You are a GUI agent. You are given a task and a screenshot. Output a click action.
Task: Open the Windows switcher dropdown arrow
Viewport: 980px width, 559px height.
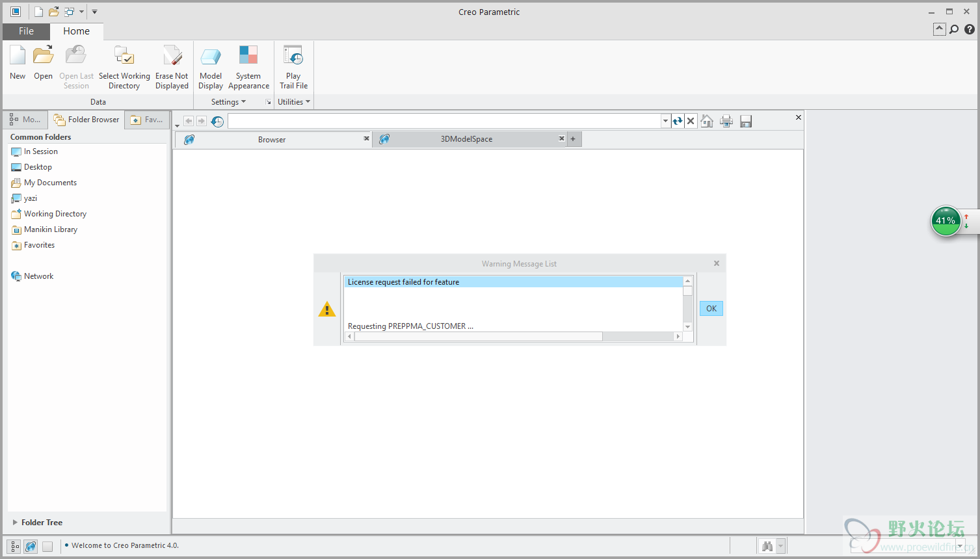pos(81,12)
